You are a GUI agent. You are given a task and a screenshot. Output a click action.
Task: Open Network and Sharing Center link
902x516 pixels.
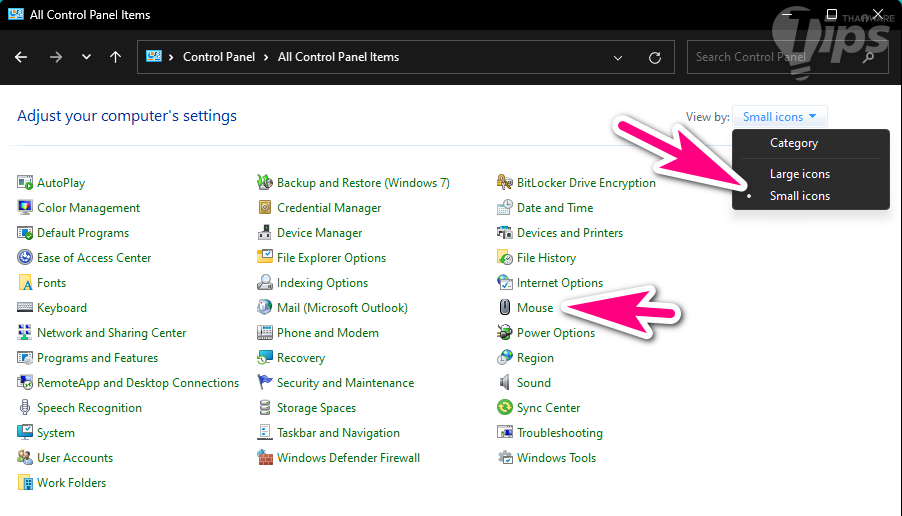coord(111,333)
